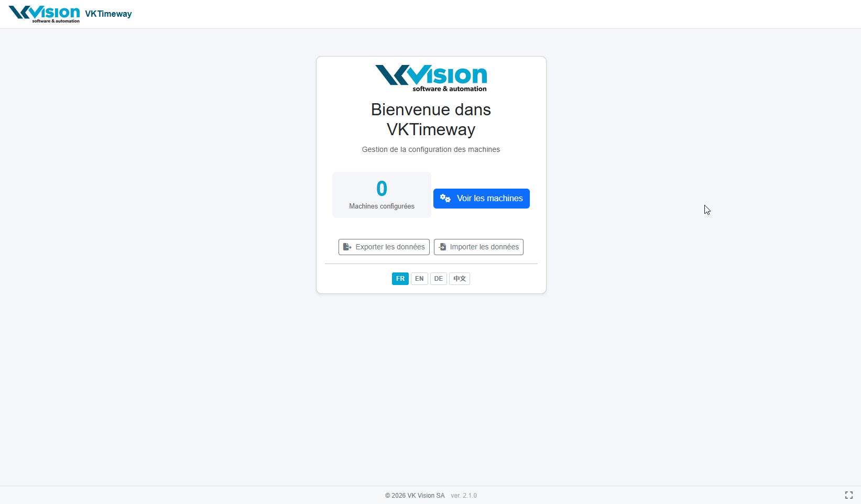
Task: Switch the language to EN
Action: point(419,279)
